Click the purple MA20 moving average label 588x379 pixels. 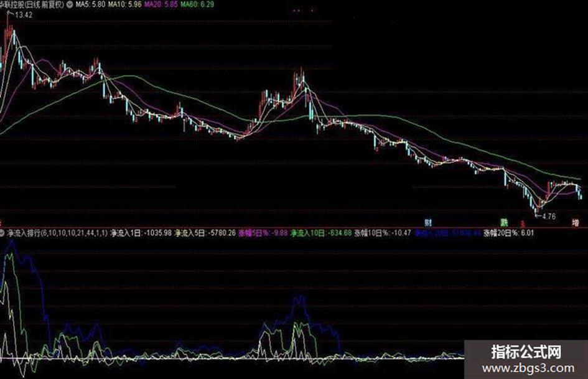[x=161, y=4]
